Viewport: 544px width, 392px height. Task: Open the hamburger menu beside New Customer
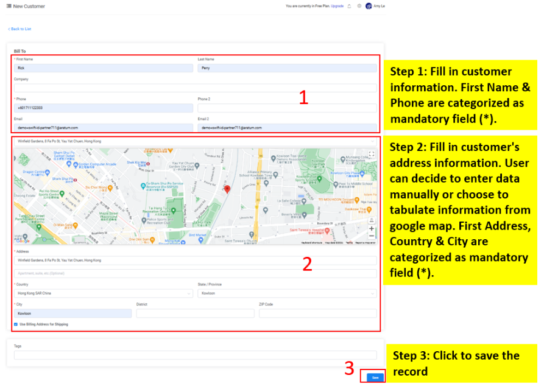tap(9, 6)
